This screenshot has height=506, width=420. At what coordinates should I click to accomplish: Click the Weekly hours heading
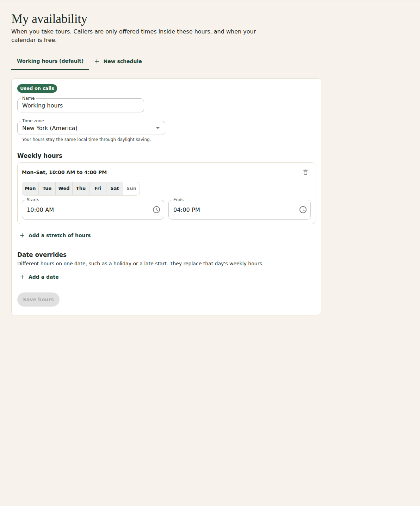click(40, 156)
